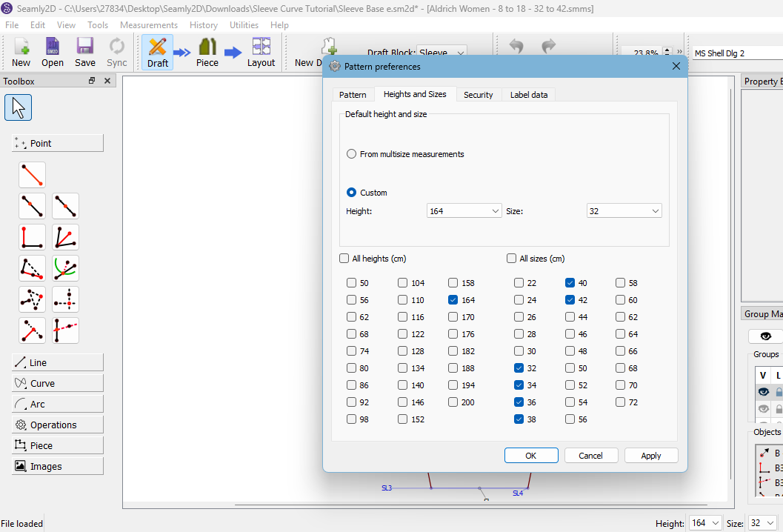The width and height of the screenshot is (783, 532).
Task: Select the point on shoulder tool
Action: [32, 268]
